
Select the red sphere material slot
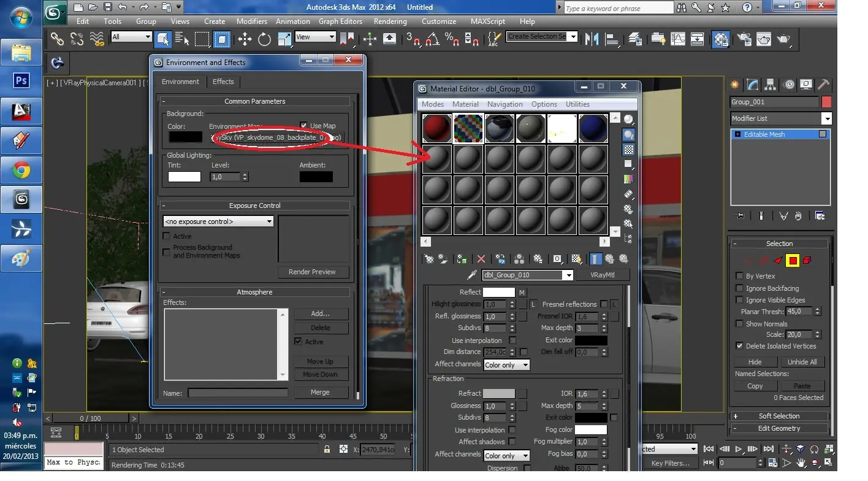tap(437, 128)
